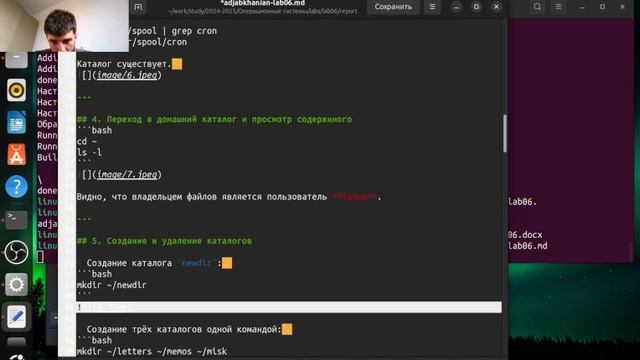Click the 'Создание каталога newdir' line
Screen dimensions: 640x360
pos(154,263)
